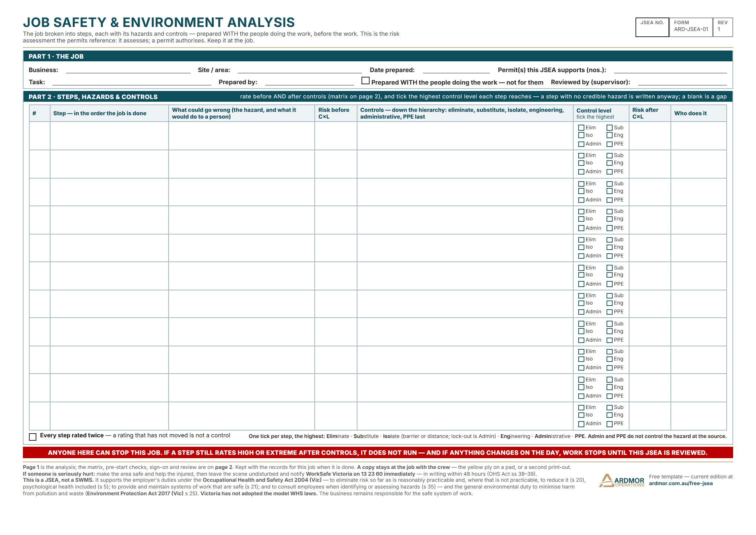The width and height of the screenshot is (756, 535).
Task: Click the 'WorkSafe Victoria on 13 23 60 immediately' text
Action: [x=360, y=474]
